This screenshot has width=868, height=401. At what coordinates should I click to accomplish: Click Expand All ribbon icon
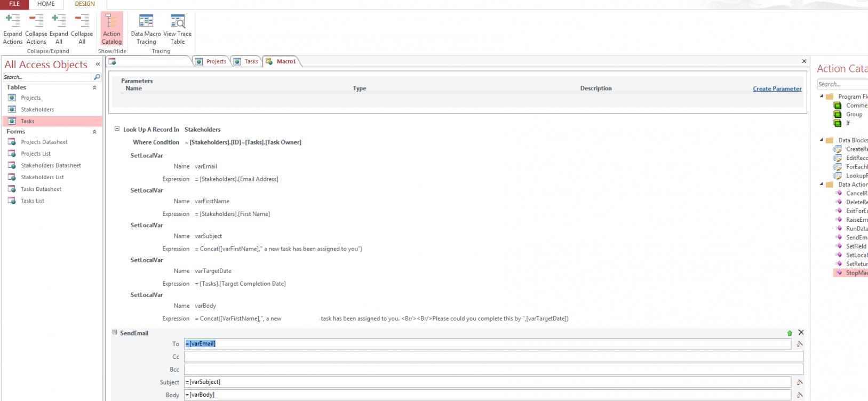(x=59, y=29)
